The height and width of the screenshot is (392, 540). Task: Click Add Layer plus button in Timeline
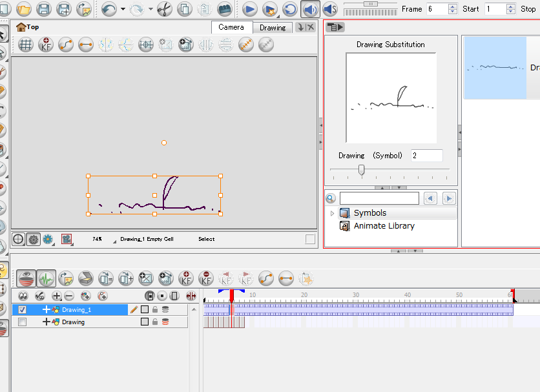point(56,296)
